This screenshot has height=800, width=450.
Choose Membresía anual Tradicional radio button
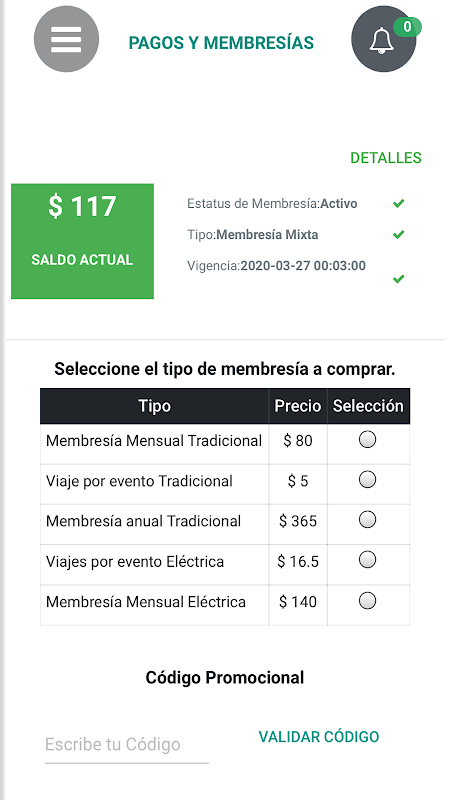coord(367,520)
